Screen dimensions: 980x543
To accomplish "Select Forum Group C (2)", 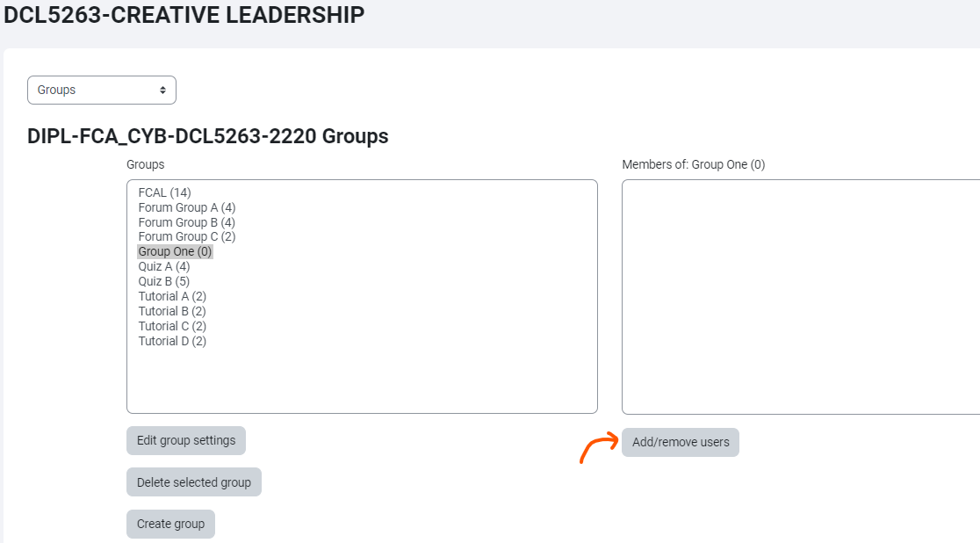I will (186, 236).
